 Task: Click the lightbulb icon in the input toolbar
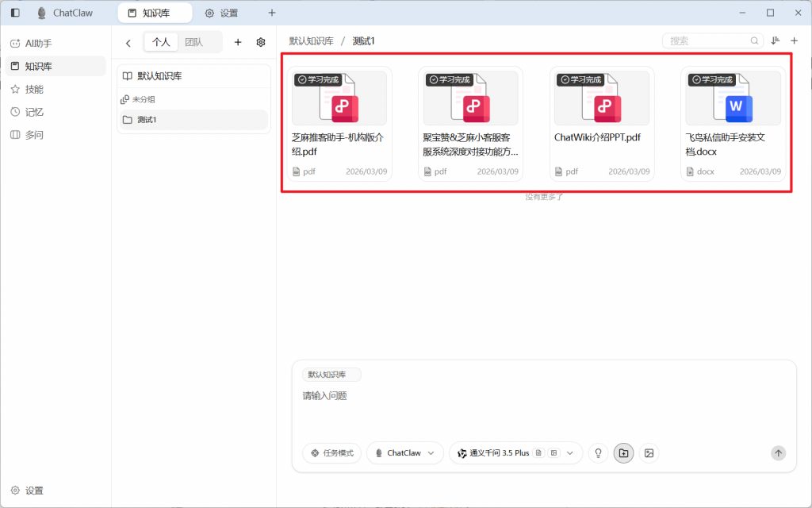pyautogui.click(x=598, y=452)
